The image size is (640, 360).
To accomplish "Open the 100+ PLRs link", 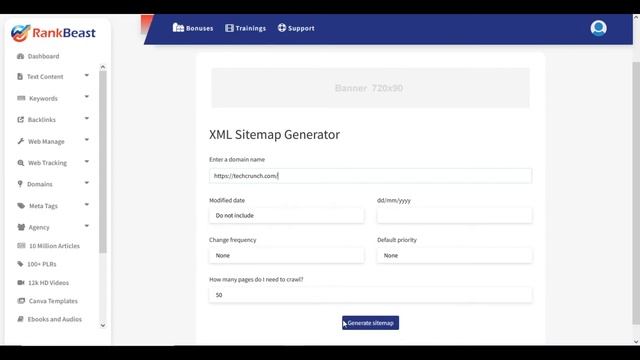I will click(x=42, y=264).
